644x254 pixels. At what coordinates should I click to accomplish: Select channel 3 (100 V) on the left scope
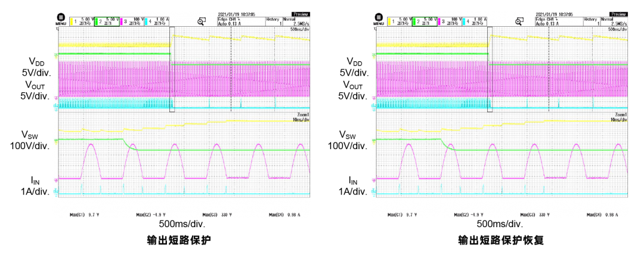click(132, 21)
